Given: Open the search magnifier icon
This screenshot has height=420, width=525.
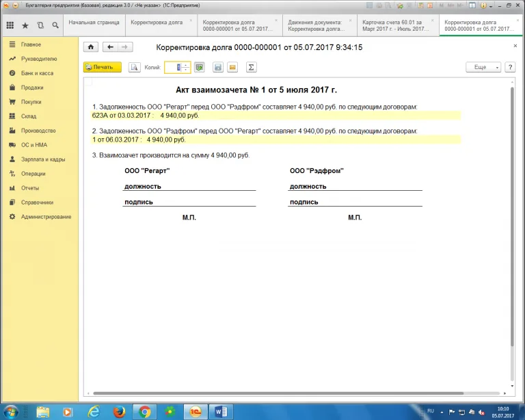Looking at the screenshot, I should tap(55, 25).
